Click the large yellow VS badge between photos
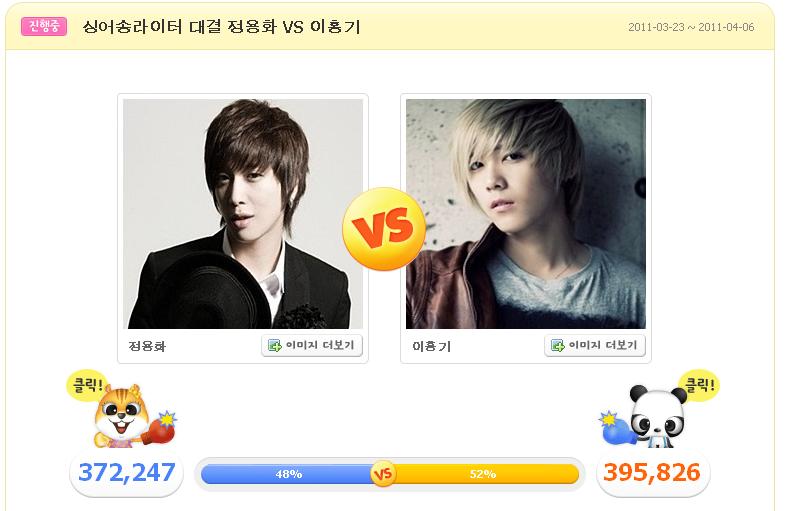This screenshot has height=511, width=786. click(384, 229)
